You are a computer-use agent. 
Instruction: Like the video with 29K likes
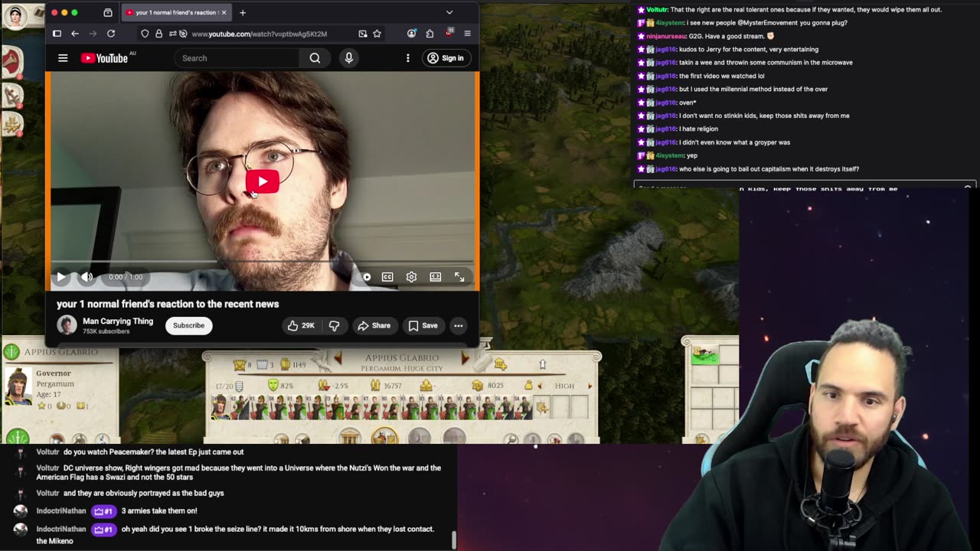click(x=301, y=325)
